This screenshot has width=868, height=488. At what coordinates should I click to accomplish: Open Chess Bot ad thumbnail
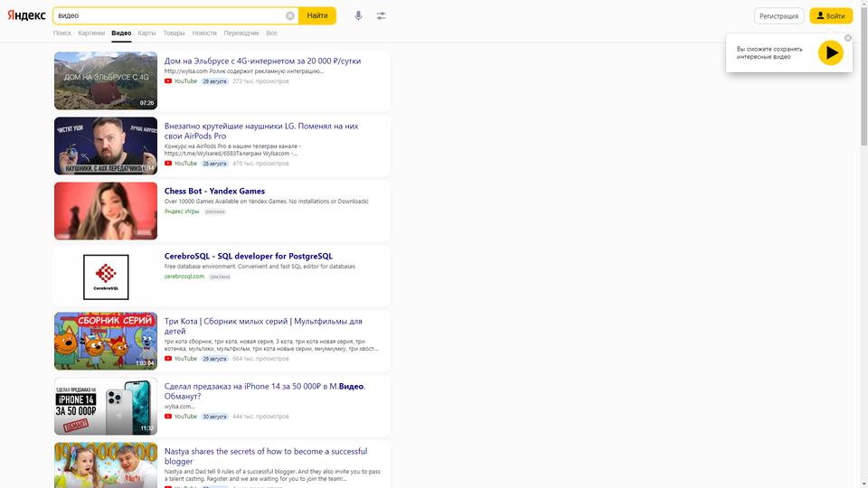[106, 211]
